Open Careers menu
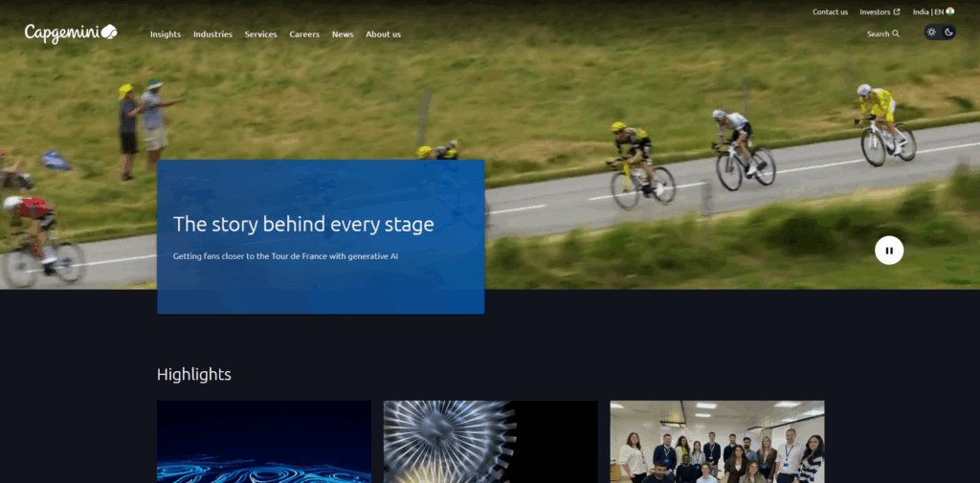The height and width of the screenshot is (483, 980). click(304, 34)
